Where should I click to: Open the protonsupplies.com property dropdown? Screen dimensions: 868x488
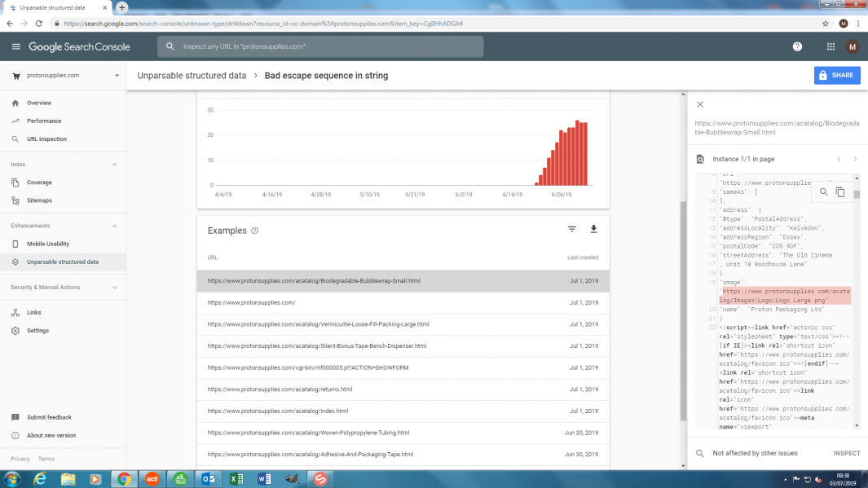[x=117, y=76]
